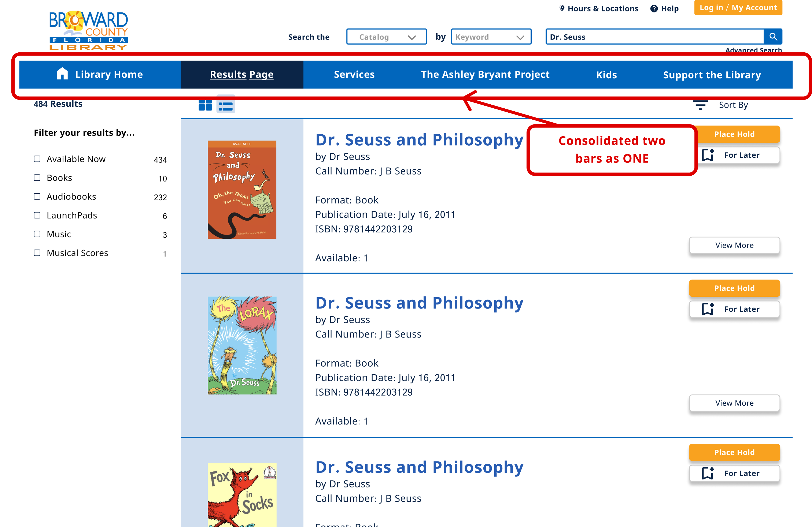Click the Help link text
Image resolution: width=812 pixels, height=527 pixels.
tap(670, 8)
